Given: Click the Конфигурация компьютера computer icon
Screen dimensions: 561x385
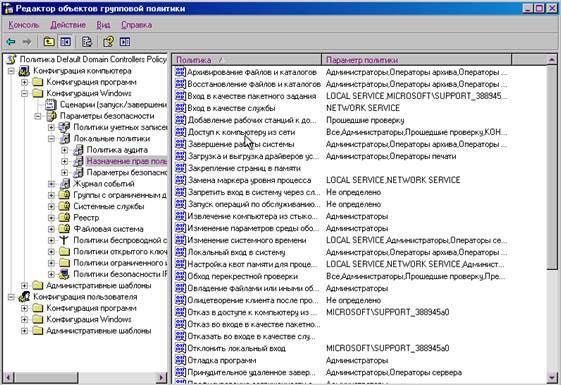Looking at the screenshot, I should 24,71.
